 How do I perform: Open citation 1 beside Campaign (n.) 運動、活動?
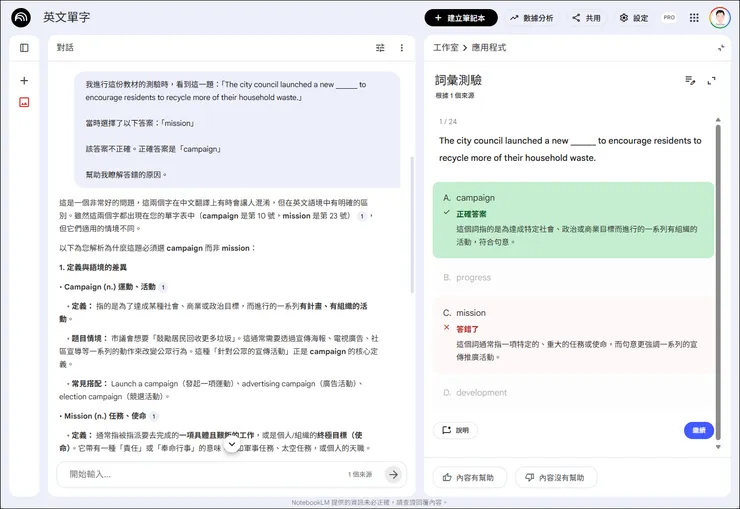(x=163, y=287)
